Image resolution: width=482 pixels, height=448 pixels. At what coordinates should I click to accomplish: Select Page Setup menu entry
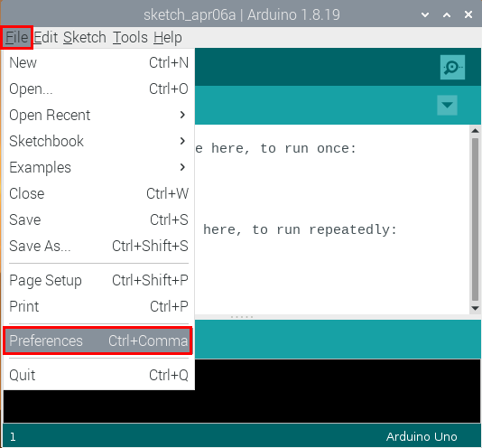(98, 280)
